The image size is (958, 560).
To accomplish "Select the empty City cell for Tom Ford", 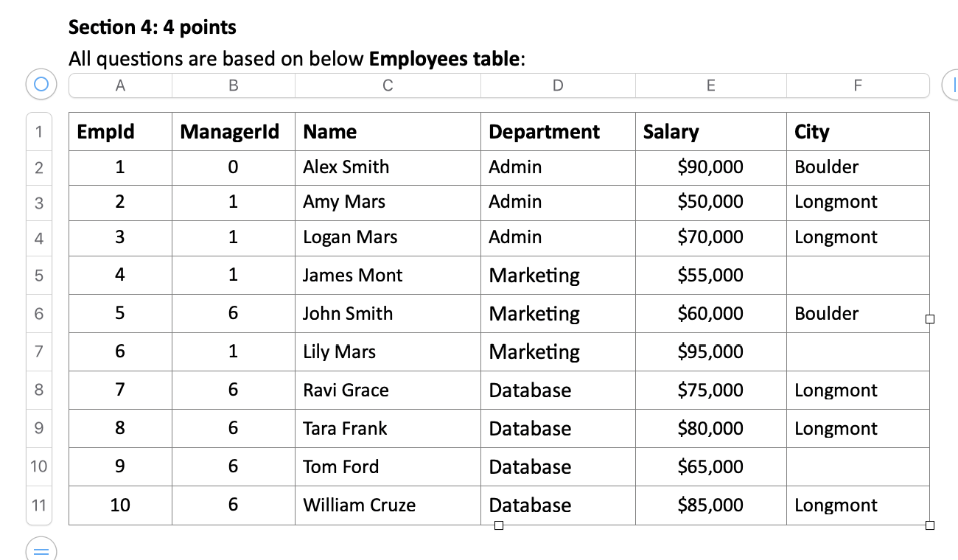I will point(858,466).
